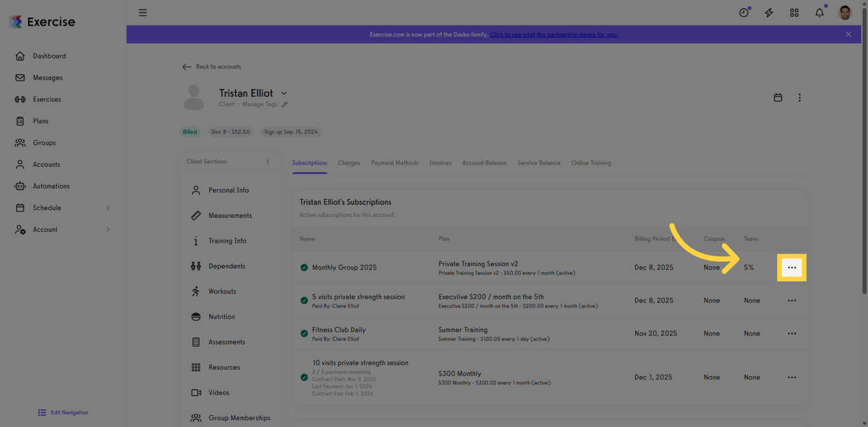Open the Automations section
The image size is (868, 427).
coord(51,186)
